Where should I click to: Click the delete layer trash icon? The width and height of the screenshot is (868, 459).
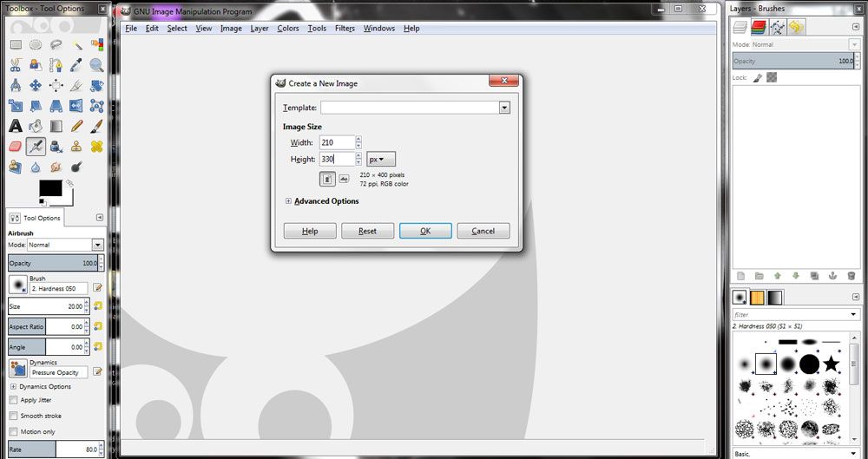[852, 276]
